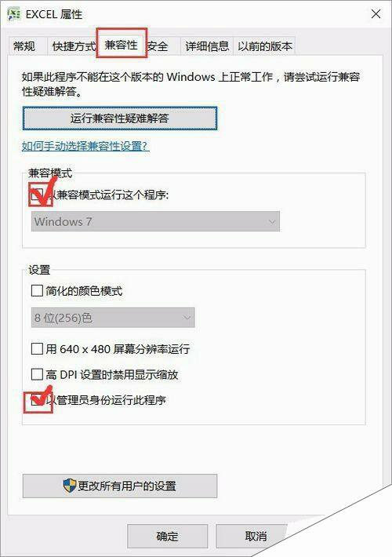Open 如何手动选择兼容性设置? link
The image size is (392, 557).
pos(85,146)
